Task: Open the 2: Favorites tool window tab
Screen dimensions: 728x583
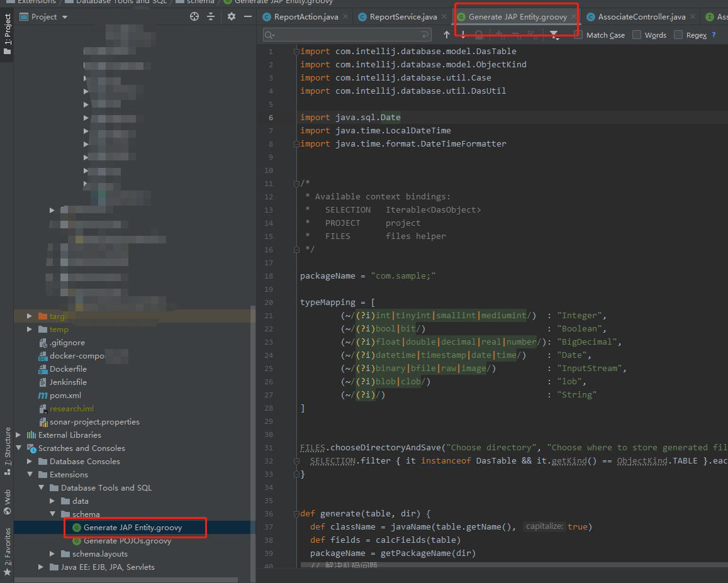Action: [x=7, y=552]
